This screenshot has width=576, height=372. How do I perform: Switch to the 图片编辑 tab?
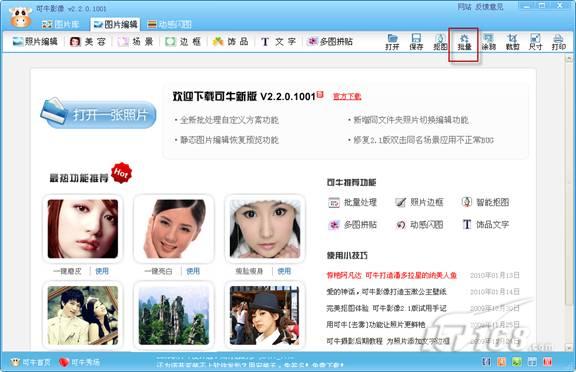tap(115, 24)
